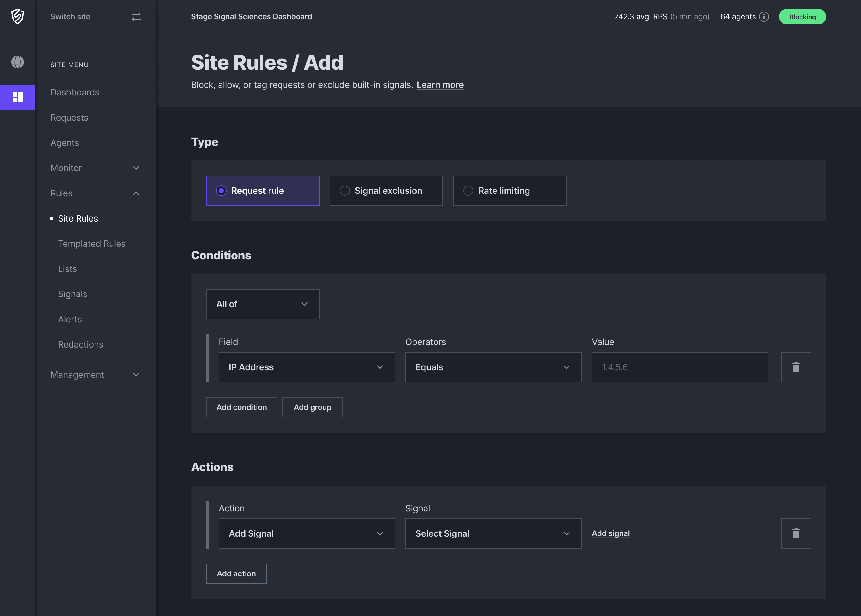Select the site dashboard grid icon

point(17,97)
